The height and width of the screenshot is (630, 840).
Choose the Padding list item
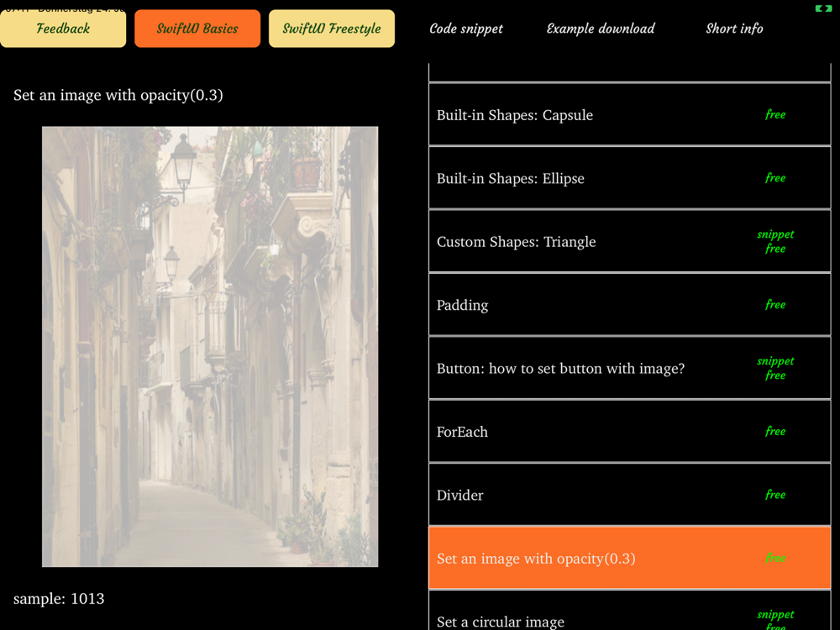pyautogui.click(x=629, y=305)
